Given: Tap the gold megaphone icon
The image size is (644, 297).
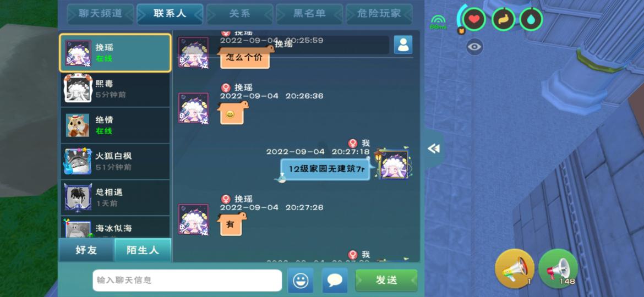Looking at the screenshot, I should [x=515, y=269].
